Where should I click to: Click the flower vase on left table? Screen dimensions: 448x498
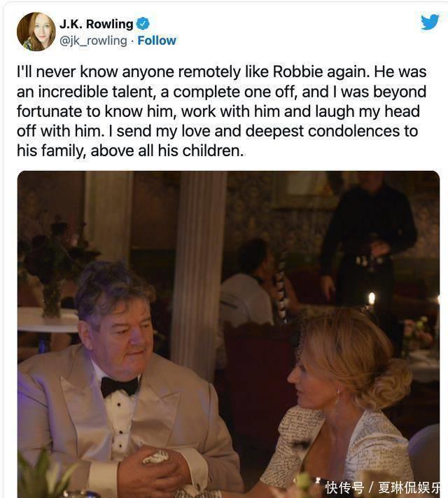(51, 298)
